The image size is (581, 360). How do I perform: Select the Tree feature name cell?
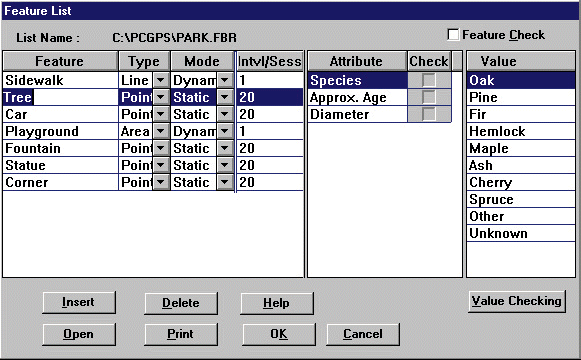pyautogui.click(x=60, y=97)
